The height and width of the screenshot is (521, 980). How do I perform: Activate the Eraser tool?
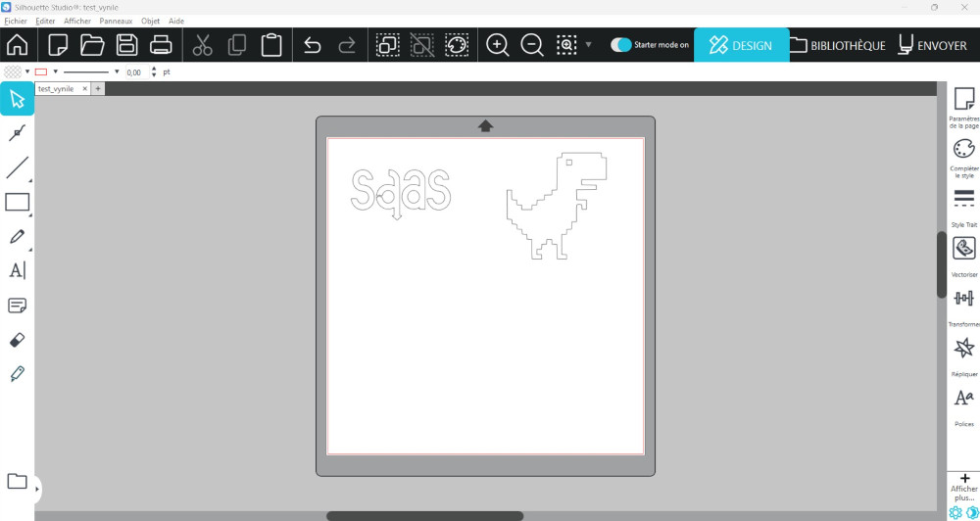(17, 341)
